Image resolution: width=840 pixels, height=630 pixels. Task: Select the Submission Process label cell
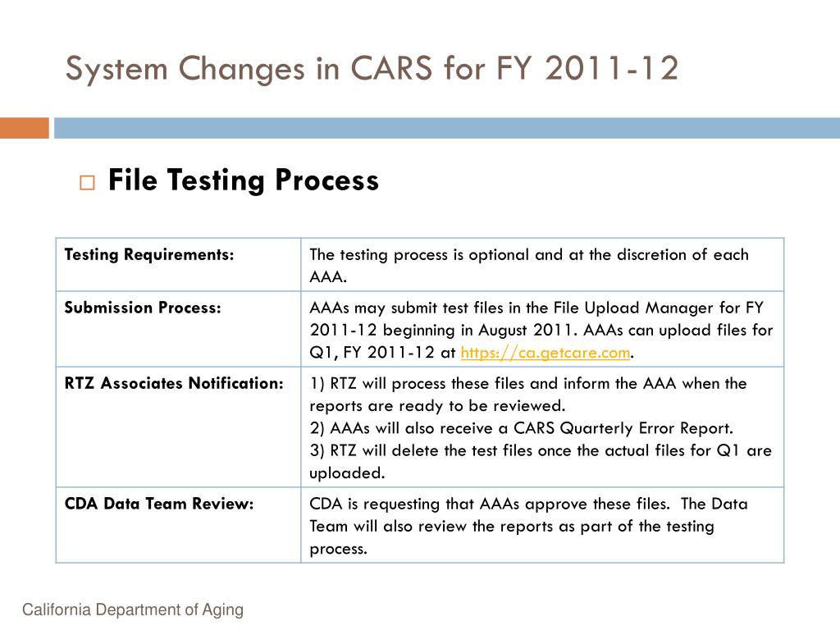[178, 329]
